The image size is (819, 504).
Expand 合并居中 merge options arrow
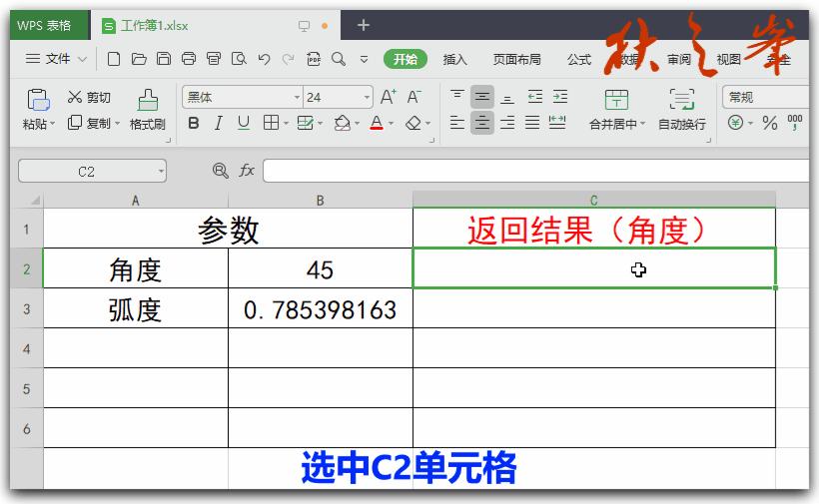[x=643, y=124]
